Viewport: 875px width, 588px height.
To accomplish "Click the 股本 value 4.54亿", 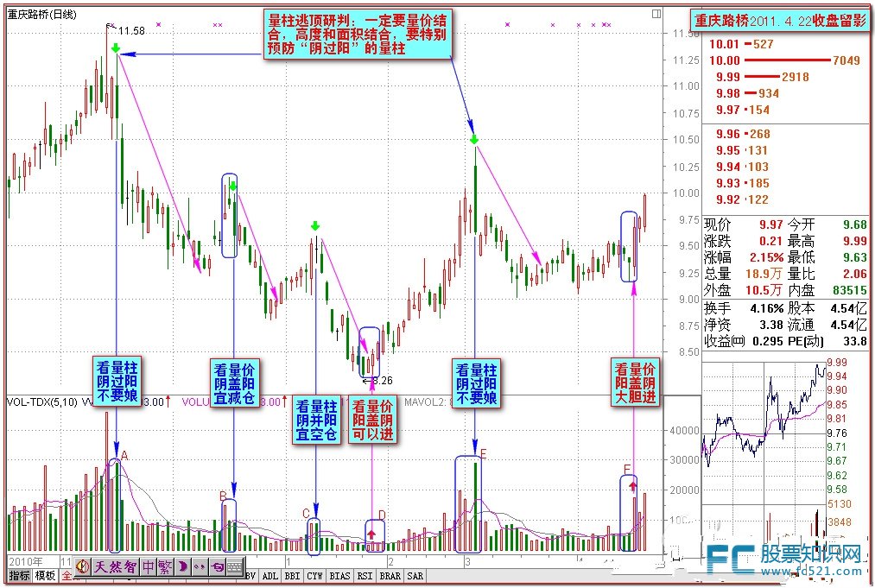I will (849, 308).
